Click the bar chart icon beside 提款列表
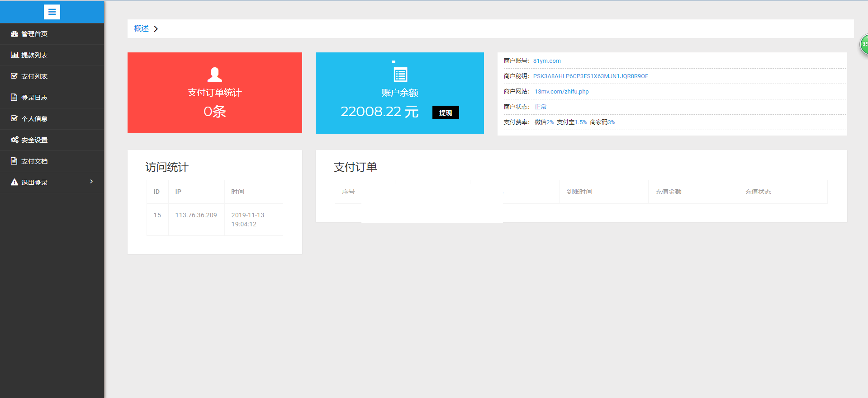The image size is (868, 398). [14, 55]
